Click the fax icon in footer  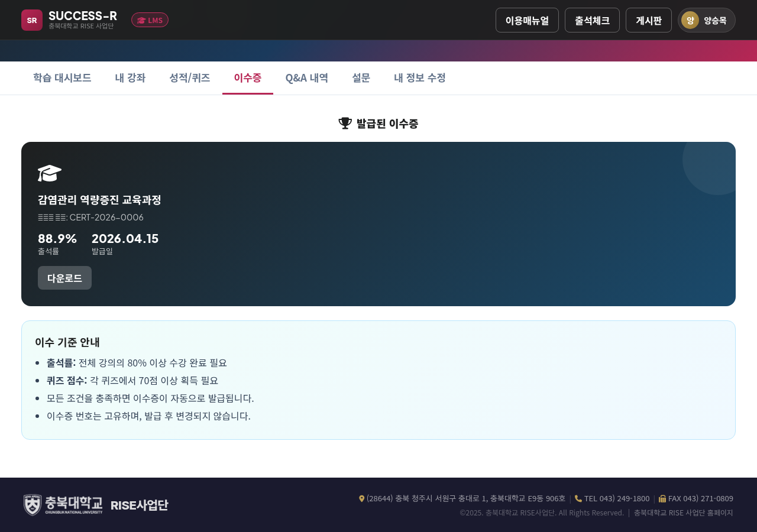click(x=662, y=498)
